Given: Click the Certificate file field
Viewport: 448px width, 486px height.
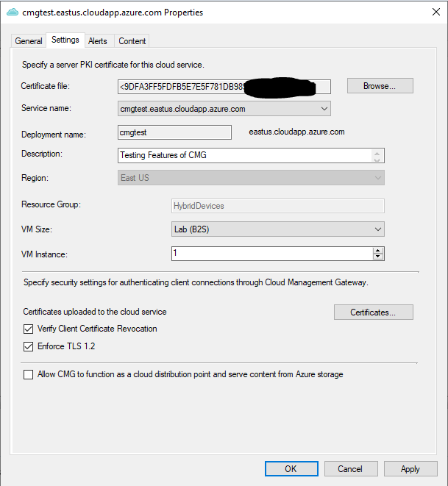Looking at the screenshot, I should [x=224, y=87].
